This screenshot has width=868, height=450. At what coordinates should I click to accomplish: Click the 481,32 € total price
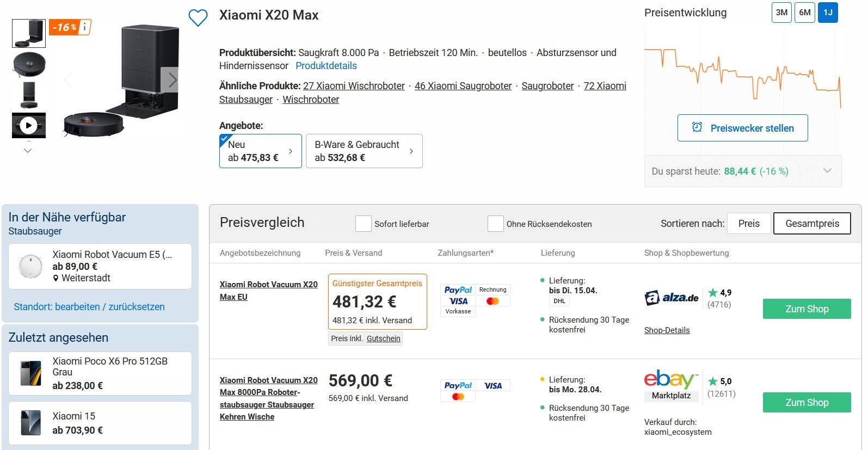(364, 301)
